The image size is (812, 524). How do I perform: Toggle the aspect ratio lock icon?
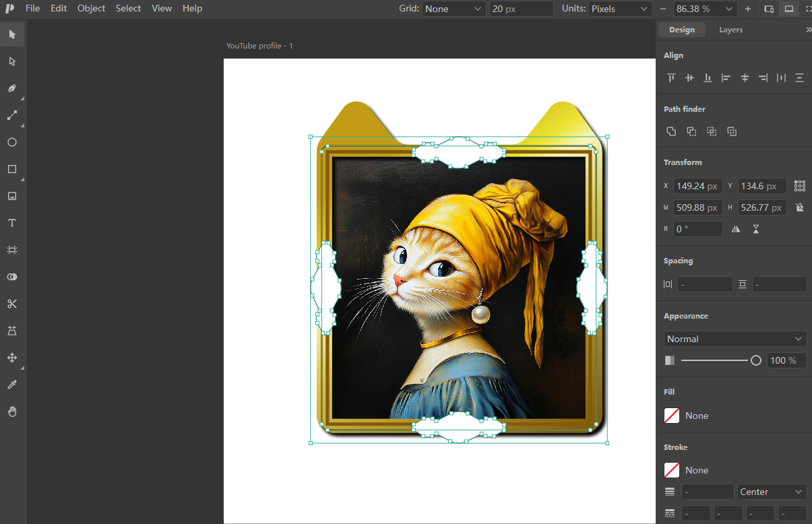tap(800, 207)
